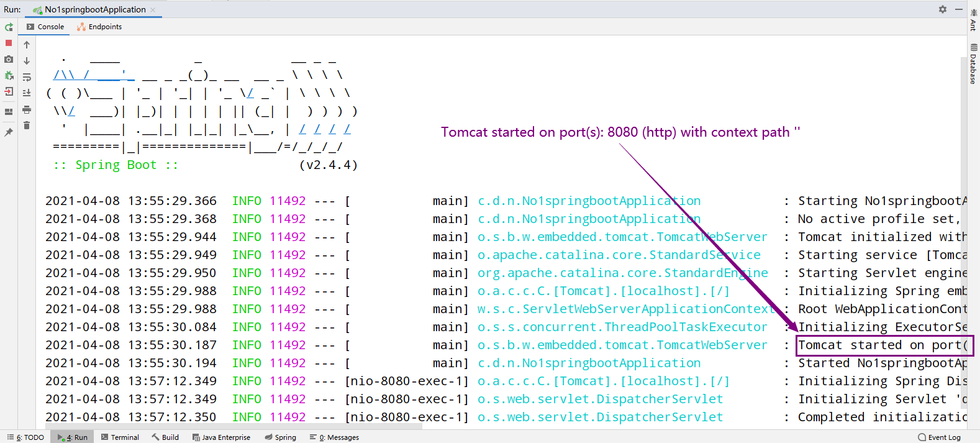Click the bug icon in Run toolbar
Screen dimensions: 980x443
(x=9, y=75)
